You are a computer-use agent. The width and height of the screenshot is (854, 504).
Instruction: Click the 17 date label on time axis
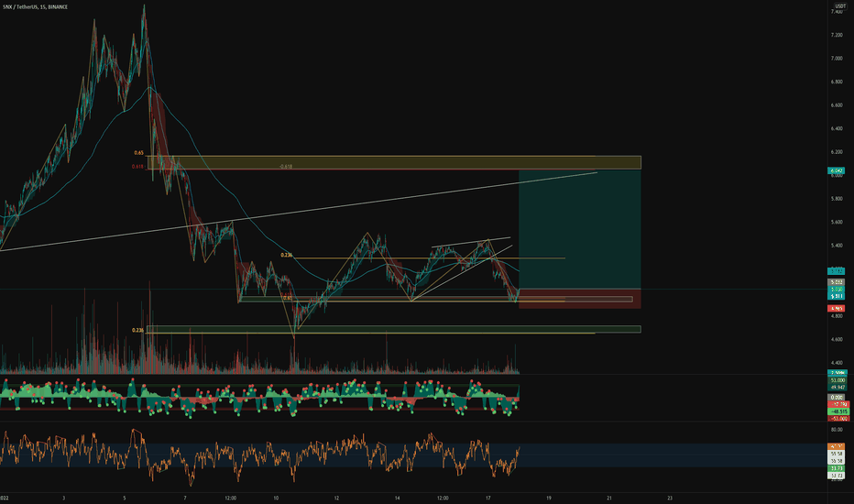(487, 498)
